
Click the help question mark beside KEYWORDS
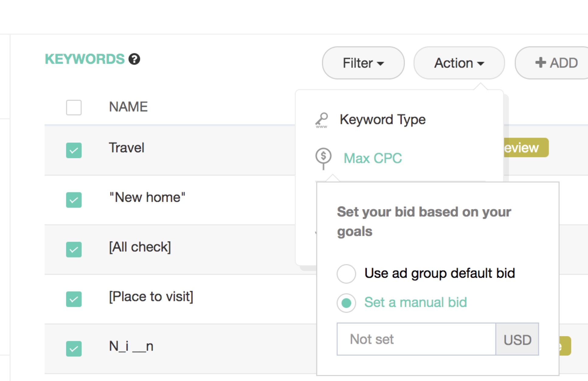pos(134,59)
